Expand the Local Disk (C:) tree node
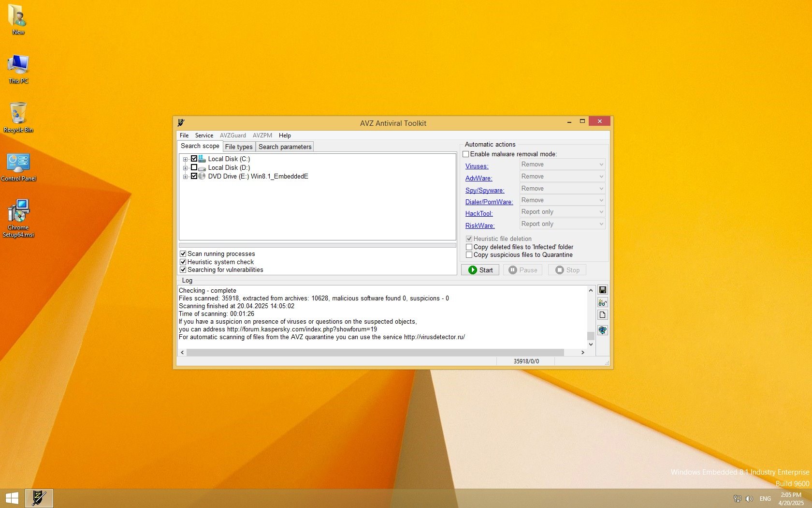Viewport: 812px width, 508px height. tap(185, 159)
